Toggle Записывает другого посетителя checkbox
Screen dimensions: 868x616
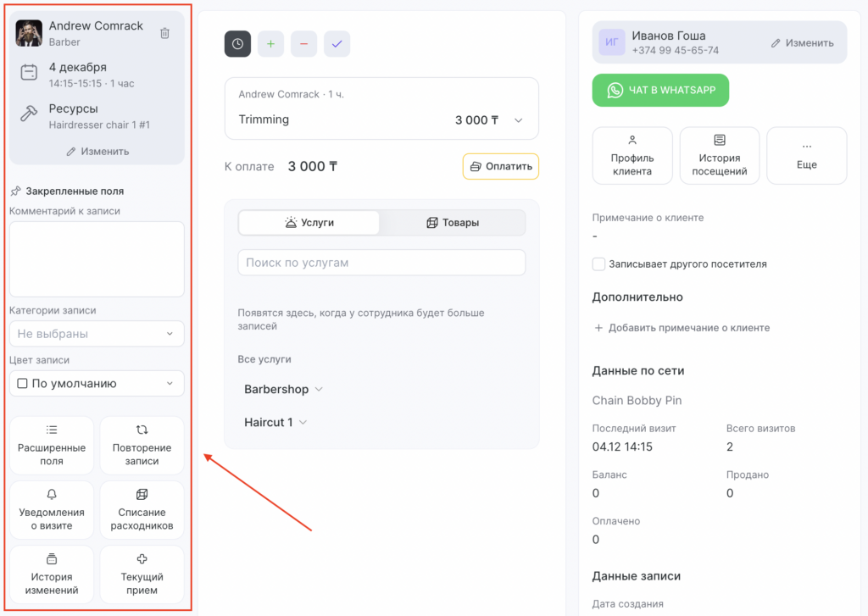point(599,264)
